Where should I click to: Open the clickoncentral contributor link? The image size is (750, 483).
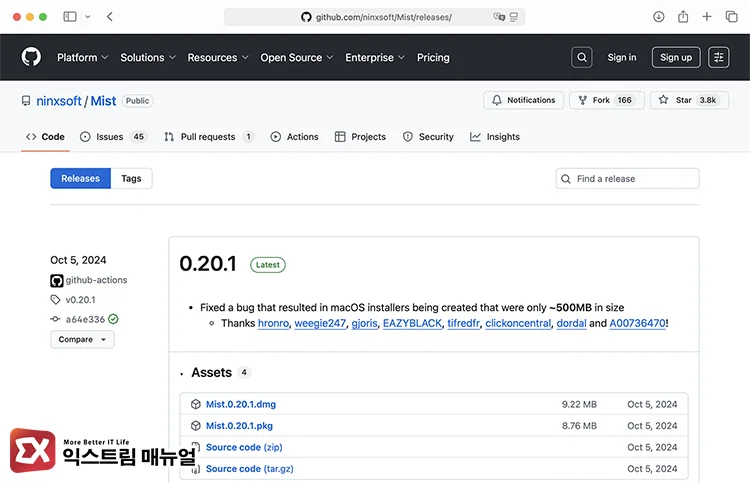pos(518,323)
